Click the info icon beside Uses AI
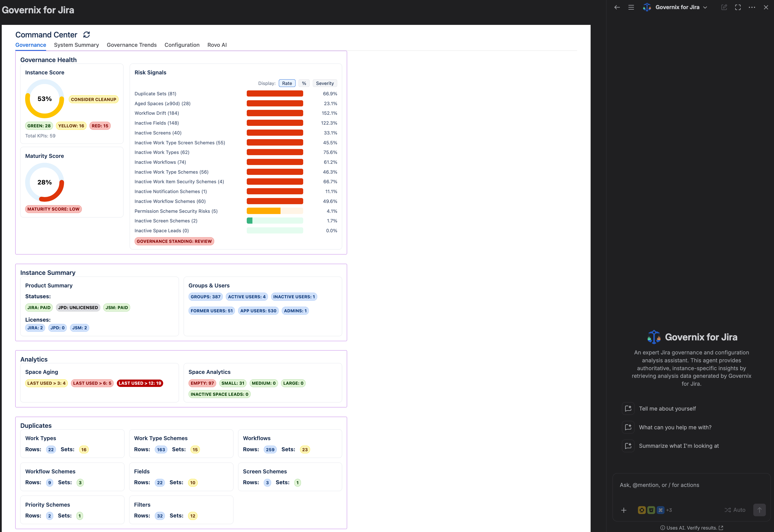The height and width of the screenshot is (532, 774). 663,528
